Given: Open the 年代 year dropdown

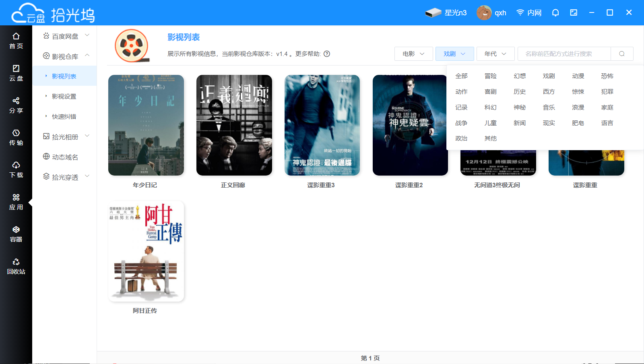Looking at the screenshot, I should pos(496,54).
